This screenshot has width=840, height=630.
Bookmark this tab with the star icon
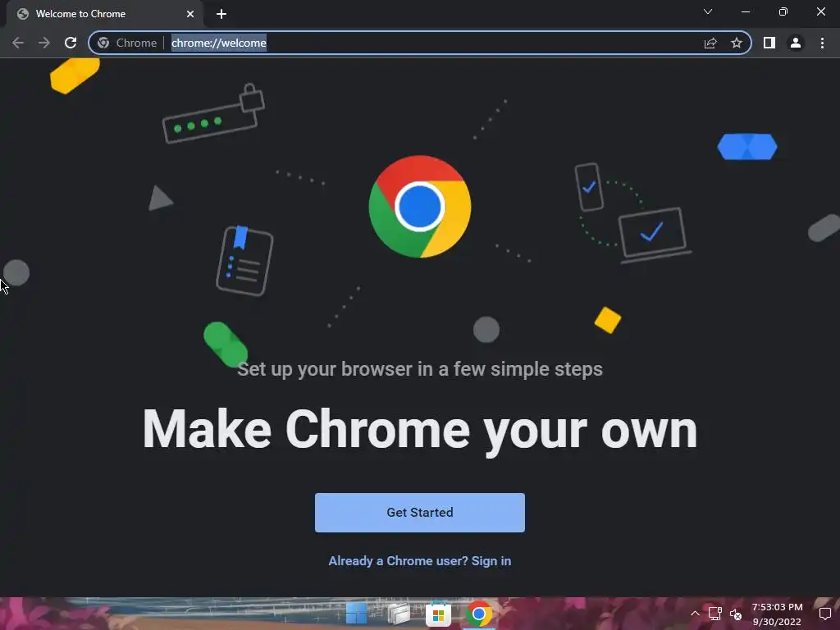[737, 43]
